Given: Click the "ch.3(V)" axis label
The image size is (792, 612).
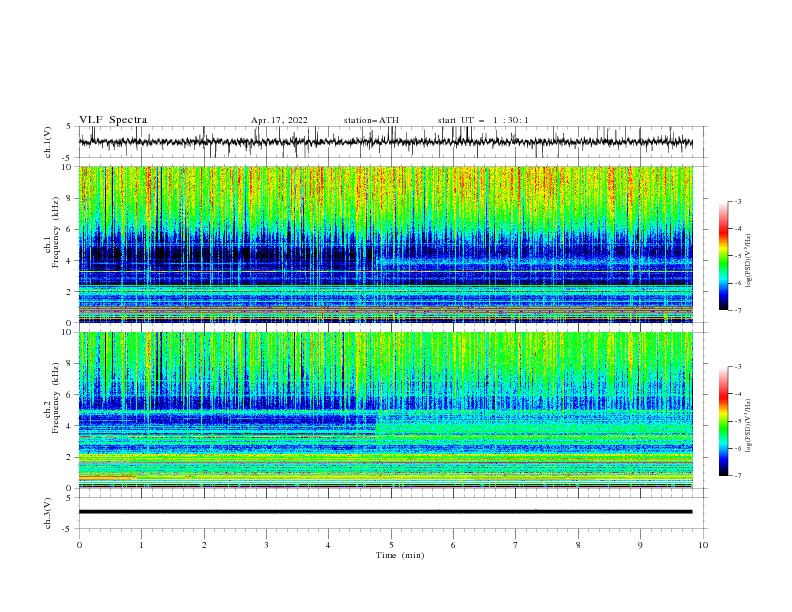Looking at the screenshot, I should (x=48, y=514).
